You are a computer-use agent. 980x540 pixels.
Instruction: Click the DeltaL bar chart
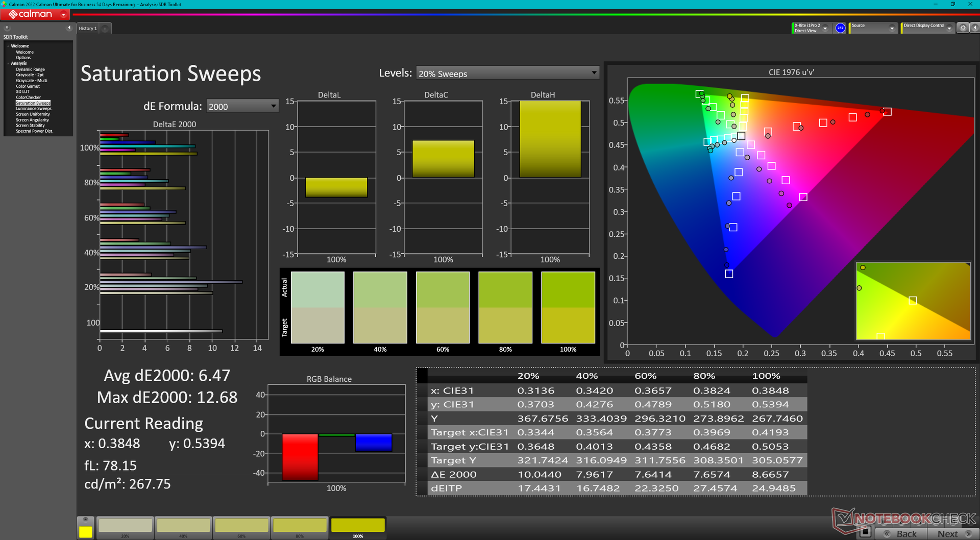click(x=336, y=178)
